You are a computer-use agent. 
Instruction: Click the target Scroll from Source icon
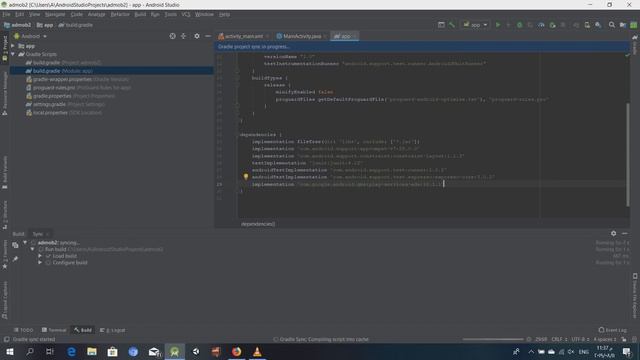(172, 36)
